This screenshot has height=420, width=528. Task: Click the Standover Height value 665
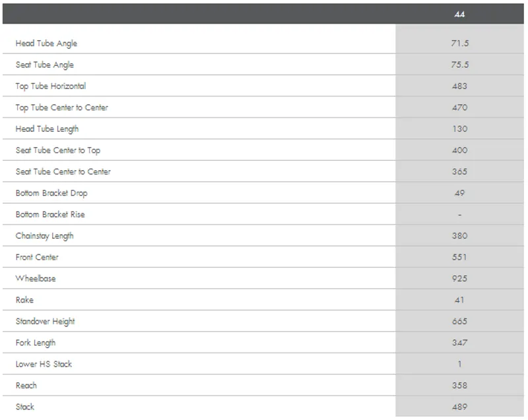[460, 321]
